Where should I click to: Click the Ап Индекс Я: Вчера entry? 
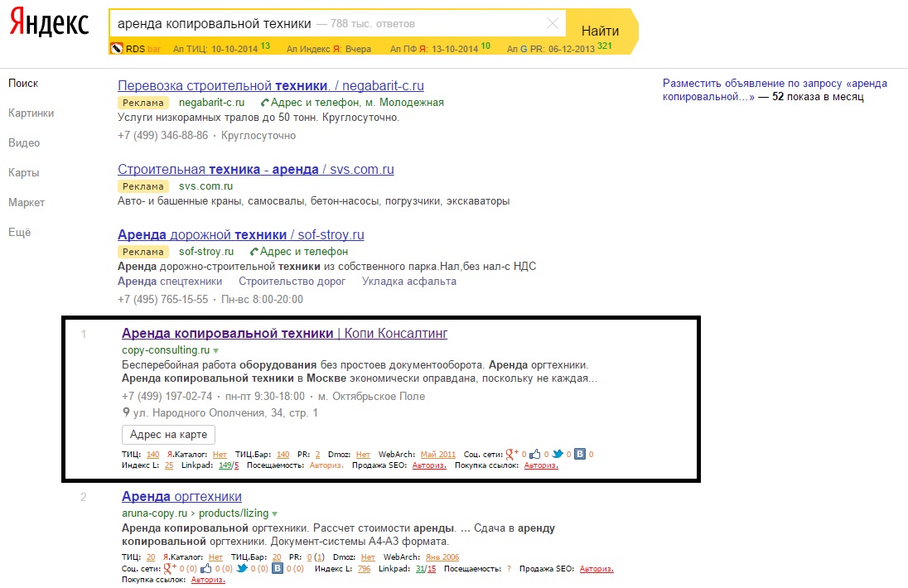pyautogui.click(x=328, y=49)
